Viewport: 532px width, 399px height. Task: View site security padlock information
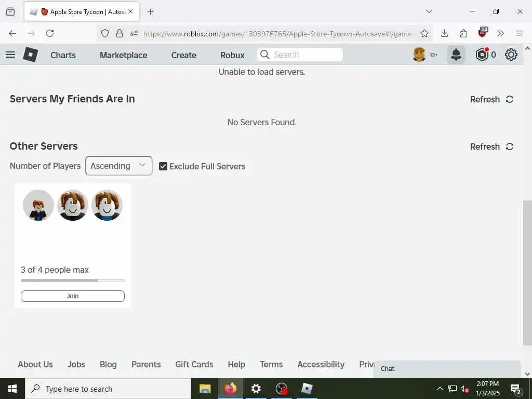119,33
